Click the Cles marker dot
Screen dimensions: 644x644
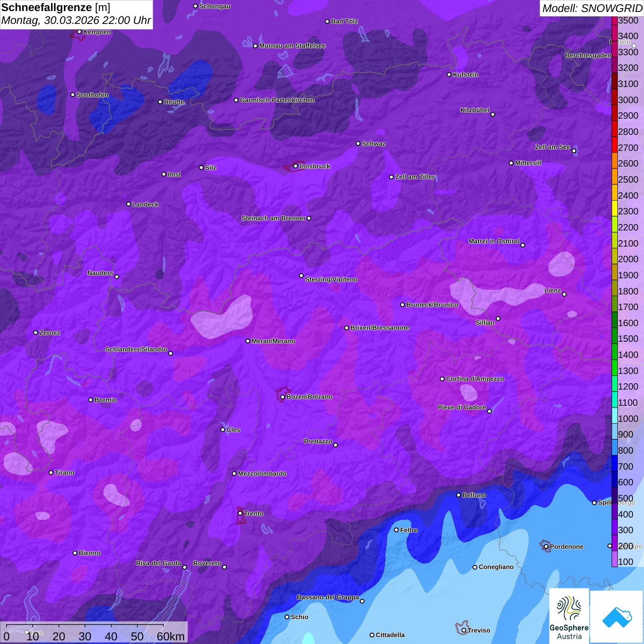(223, 430)
